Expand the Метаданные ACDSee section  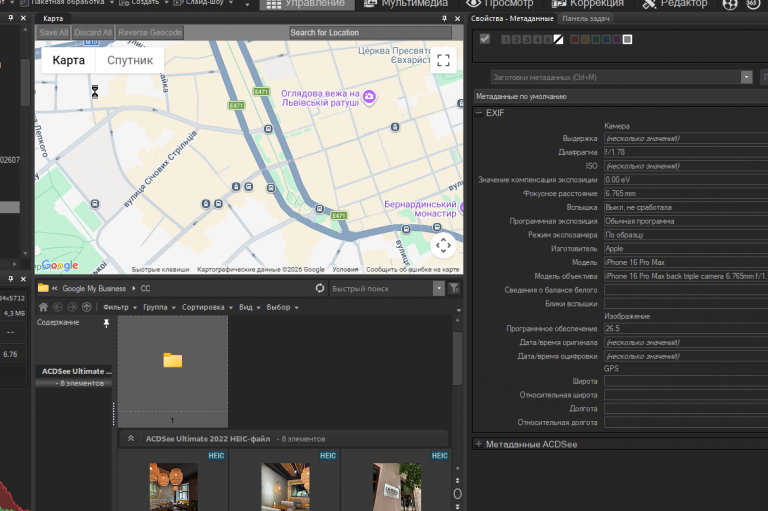click(x=479, y=444)
